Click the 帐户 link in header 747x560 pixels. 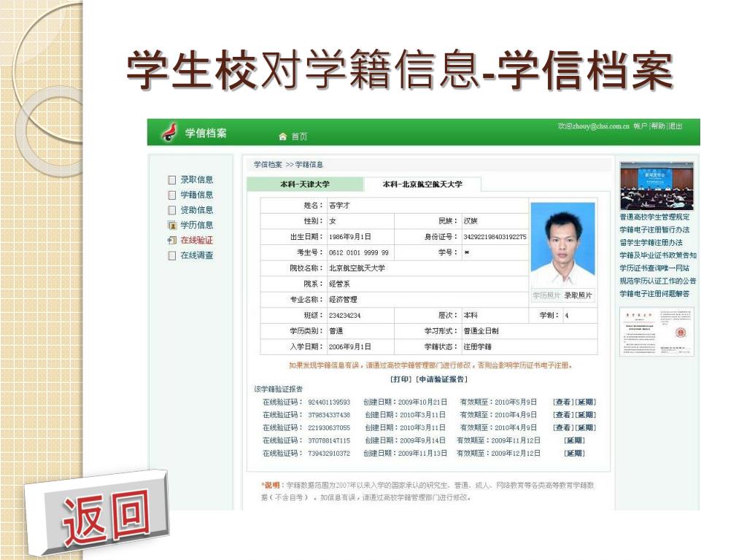(640, 126)
